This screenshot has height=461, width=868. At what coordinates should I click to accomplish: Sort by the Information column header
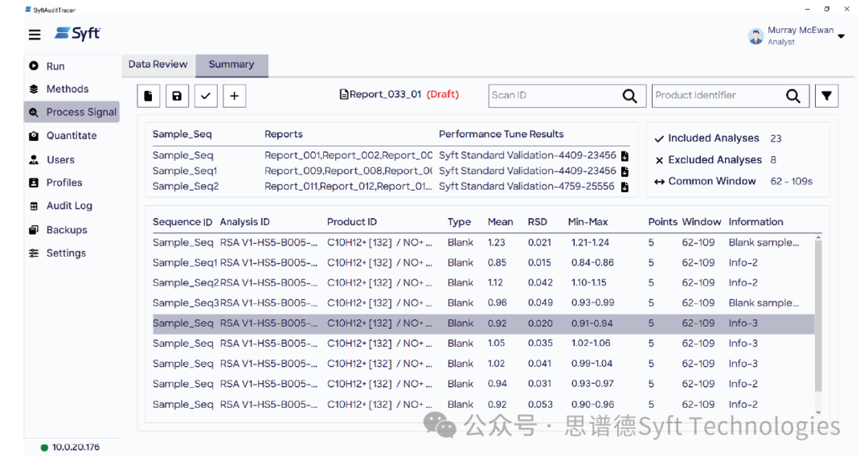(755, 222)
